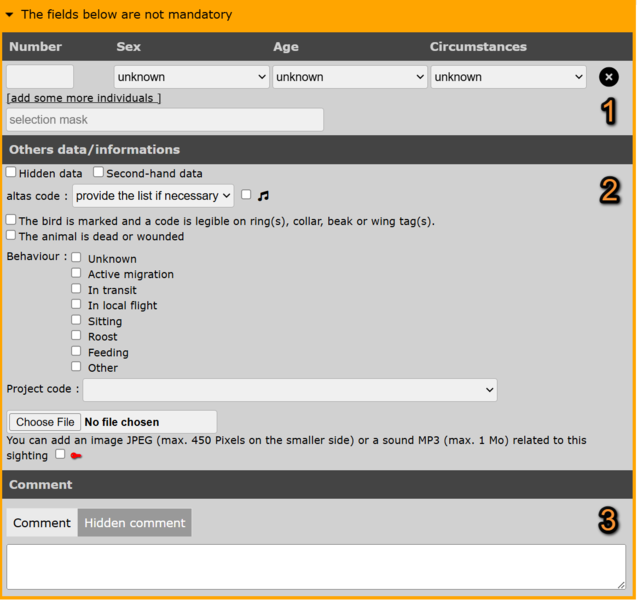637x600 pixels.
Task: Select Sitting behaviour checkbox
Action: click(x=76, y=320)
